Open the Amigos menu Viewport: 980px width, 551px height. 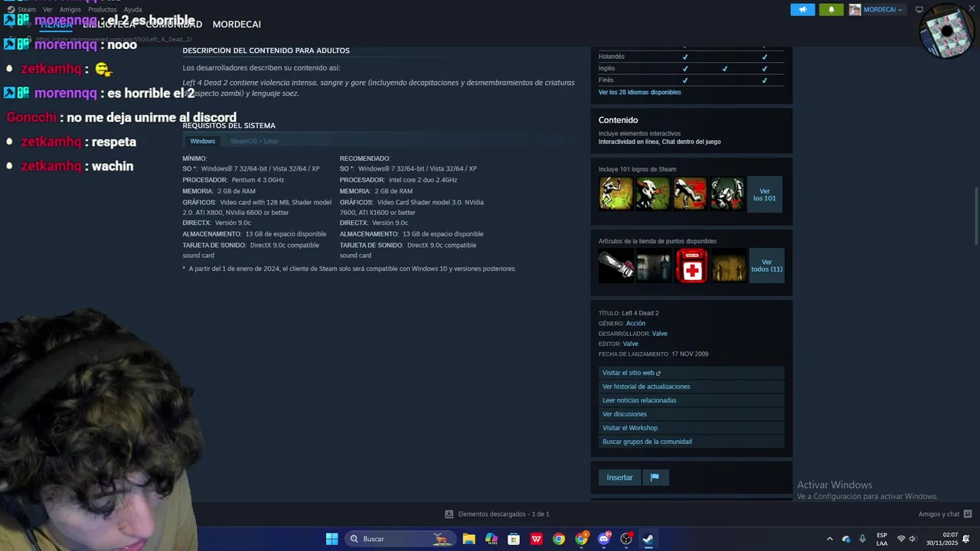(x=70, y=10)
